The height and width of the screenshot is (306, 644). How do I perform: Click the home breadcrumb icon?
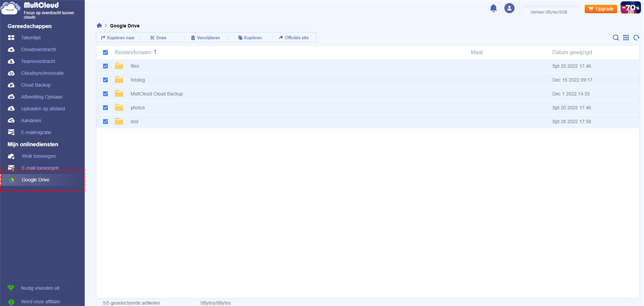[99, 25]
